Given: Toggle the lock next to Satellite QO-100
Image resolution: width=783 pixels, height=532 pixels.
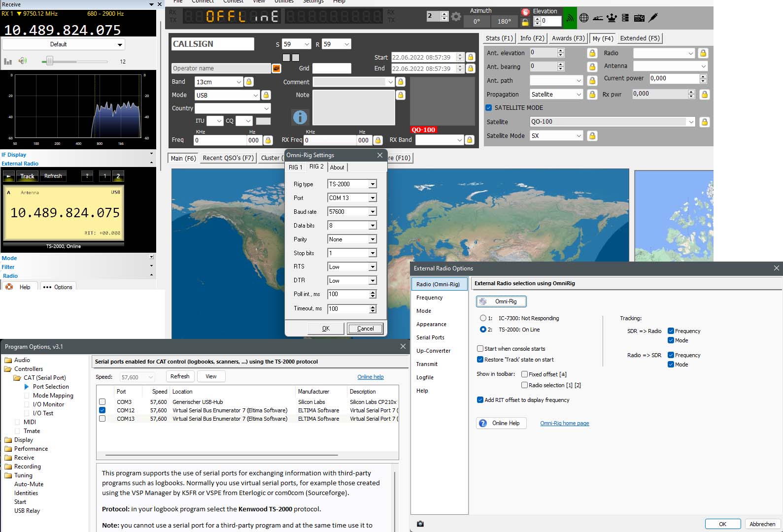Looking at the screenshot, I should pos(705,122).
